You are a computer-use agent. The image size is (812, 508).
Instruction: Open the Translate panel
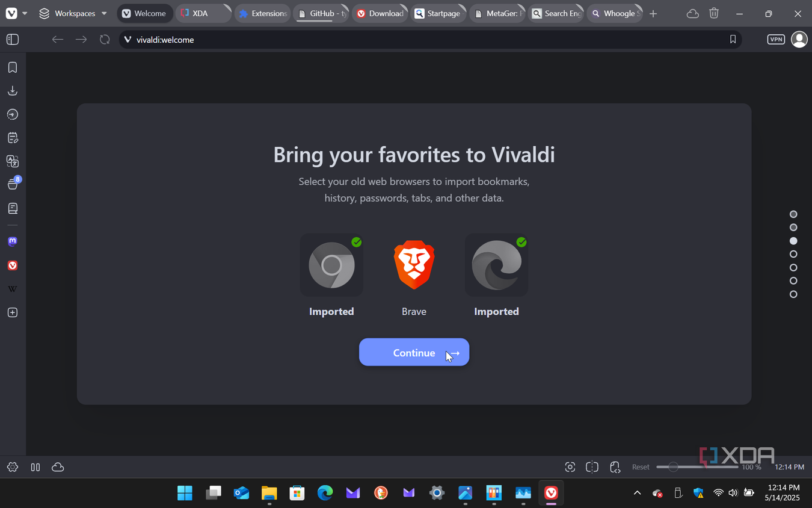coord(13,161)
